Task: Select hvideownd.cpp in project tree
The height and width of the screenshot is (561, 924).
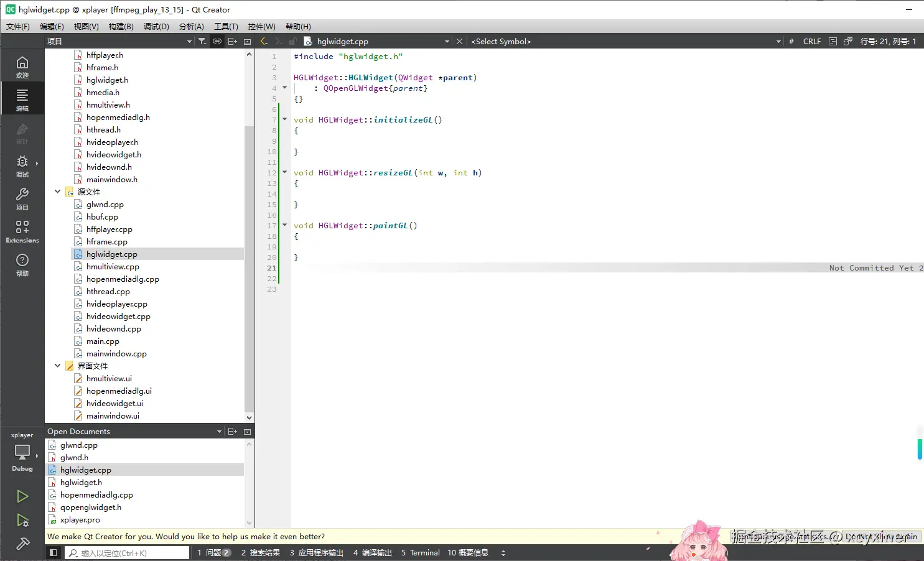Action: point(114,328)
